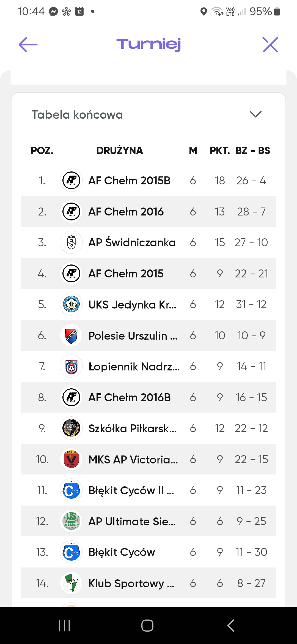
Task: Open AF Chełm 2015 team name
Action: point(126,274)
